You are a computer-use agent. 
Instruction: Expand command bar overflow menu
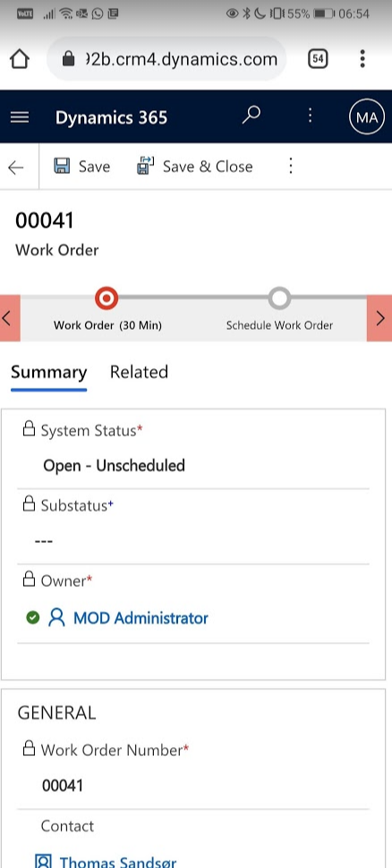(290, 166)
